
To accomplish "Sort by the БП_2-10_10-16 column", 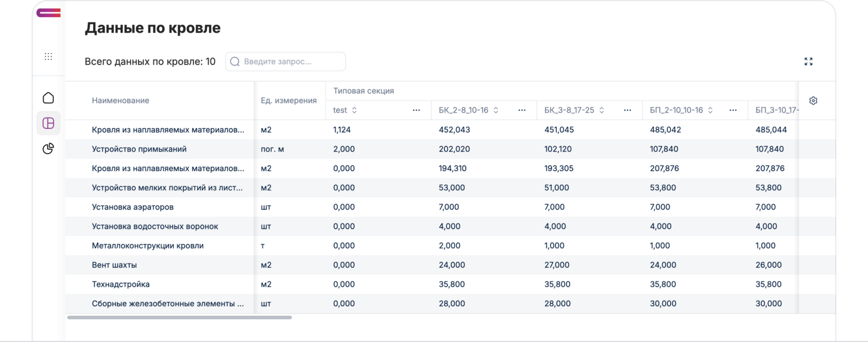I will click(x=710, y=110).
